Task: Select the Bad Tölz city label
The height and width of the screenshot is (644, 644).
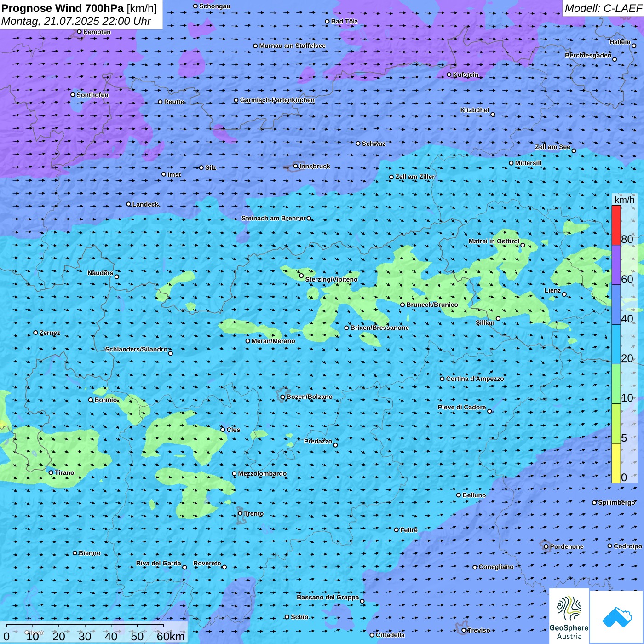Action: (344, 21)
